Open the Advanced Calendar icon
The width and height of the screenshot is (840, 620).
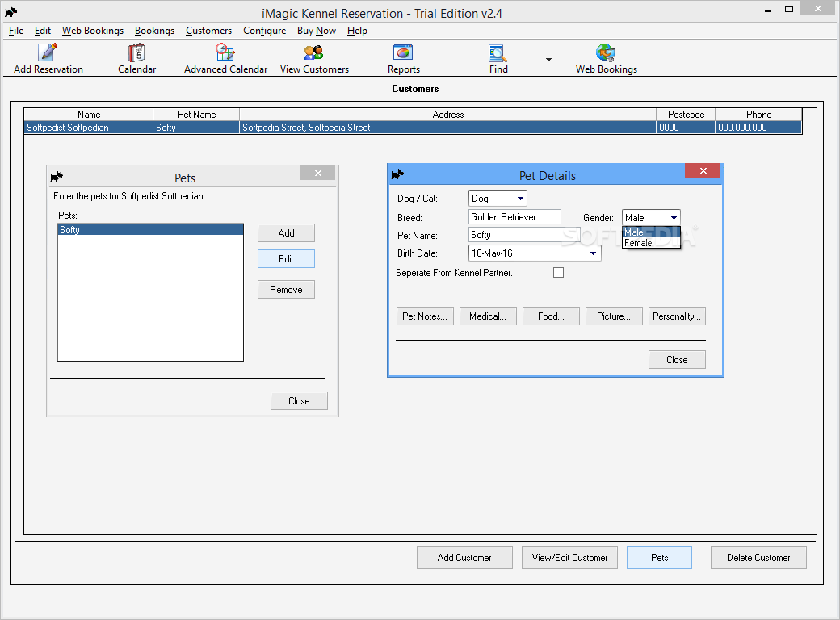click(x=225, y=52)
